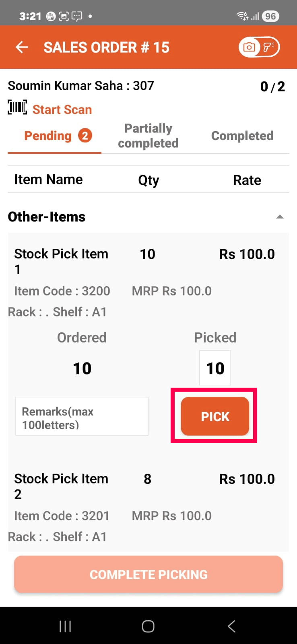Edit the Picked quantity field
The height and width of the screenshot is (644, 297).
215,368
